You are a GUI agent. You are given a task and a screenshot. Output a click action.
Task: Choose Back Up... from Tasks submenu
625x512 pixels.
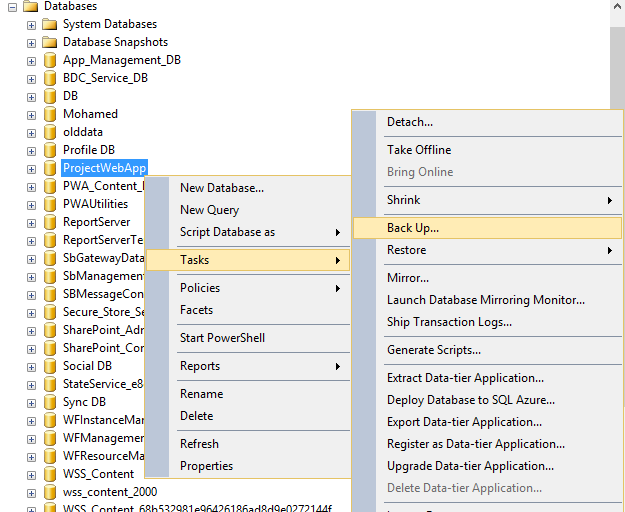[413, 228]
